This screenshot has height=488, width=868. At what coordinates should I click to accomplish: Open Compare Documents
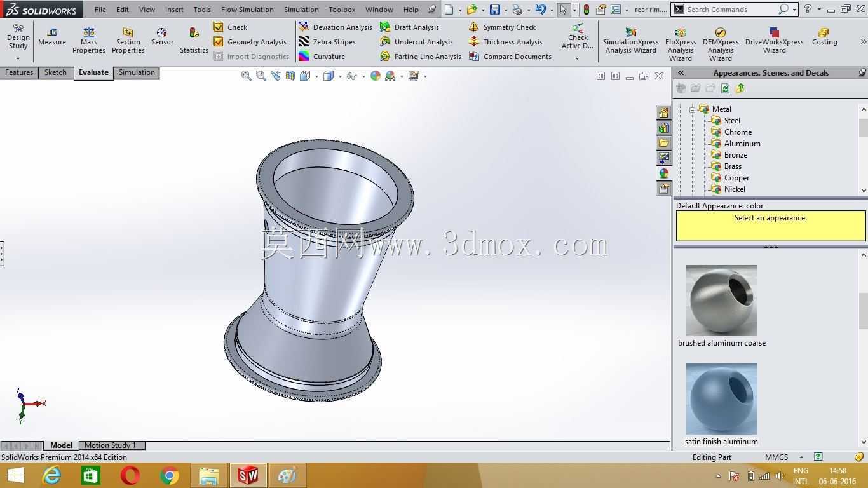point(510,57)
